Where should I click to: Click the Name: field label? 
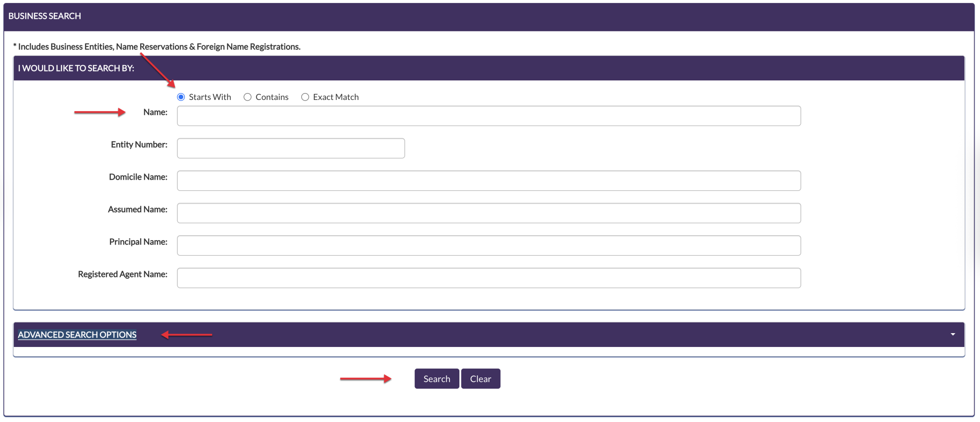[x=155, y=112]
